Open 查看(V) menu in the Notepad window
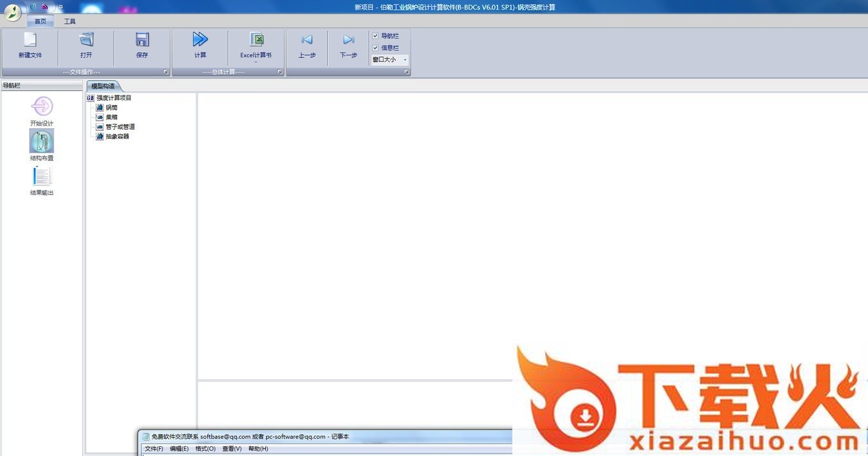868x456 pixels. pyautogui.click(x=232, y=449)
